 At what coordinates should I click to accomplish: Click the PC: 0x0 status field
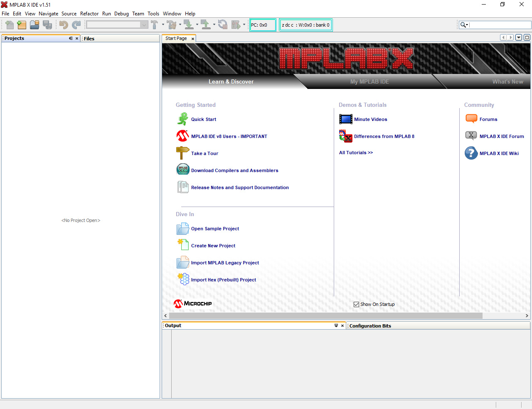[x=263, y=25]
